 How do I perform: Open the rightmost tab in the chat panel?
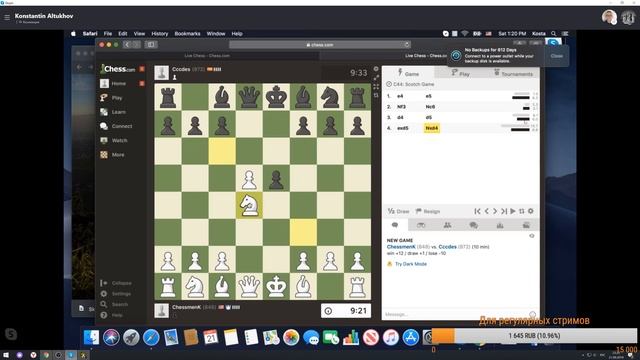526,225
